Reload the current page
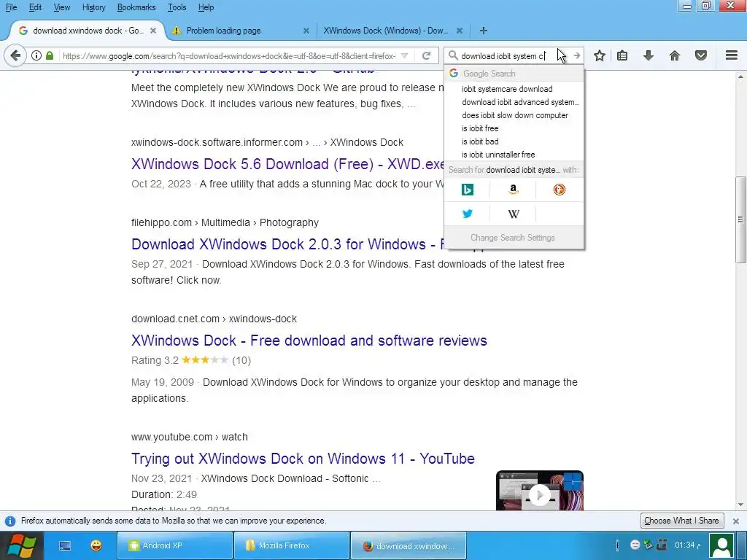 click(x=426, y=55)
